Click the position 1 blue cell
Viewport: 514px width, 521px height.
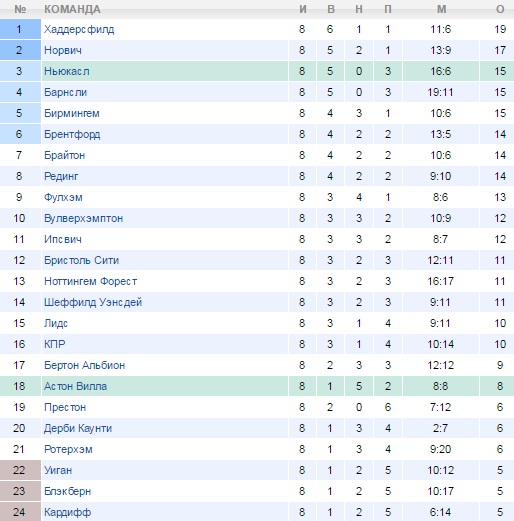click(x=20, y=29)
